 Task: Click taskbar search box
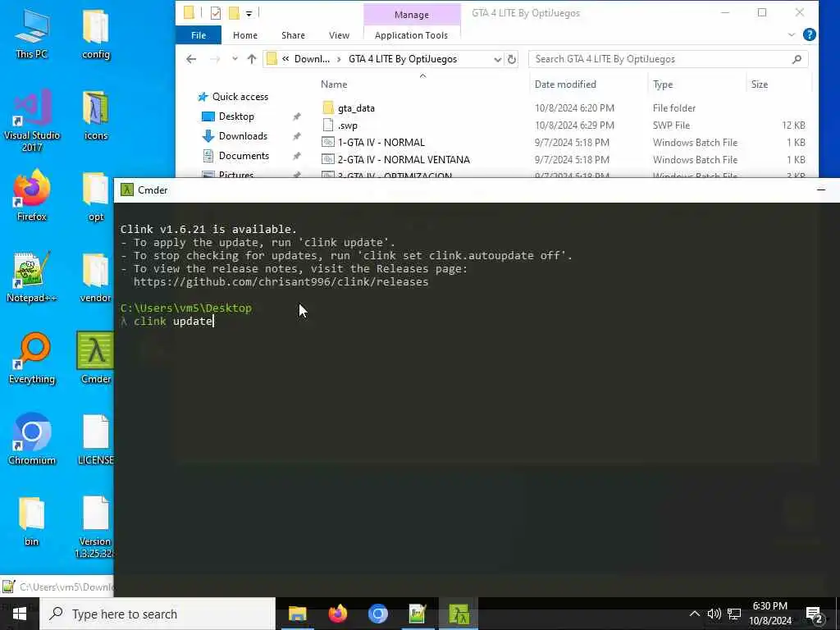point(157,614)
